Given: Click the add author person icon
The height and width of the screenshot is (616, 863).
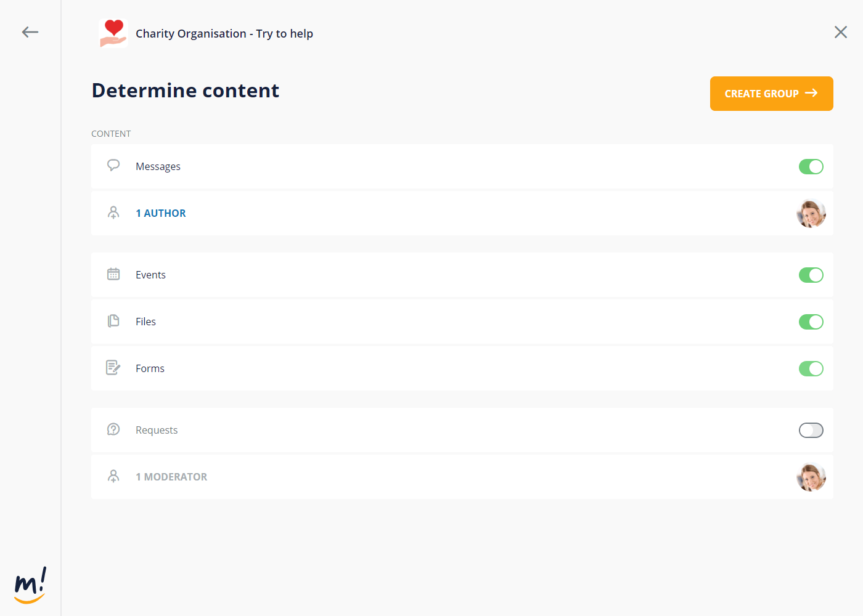Looking at the screenshot, I should (113, 213).
